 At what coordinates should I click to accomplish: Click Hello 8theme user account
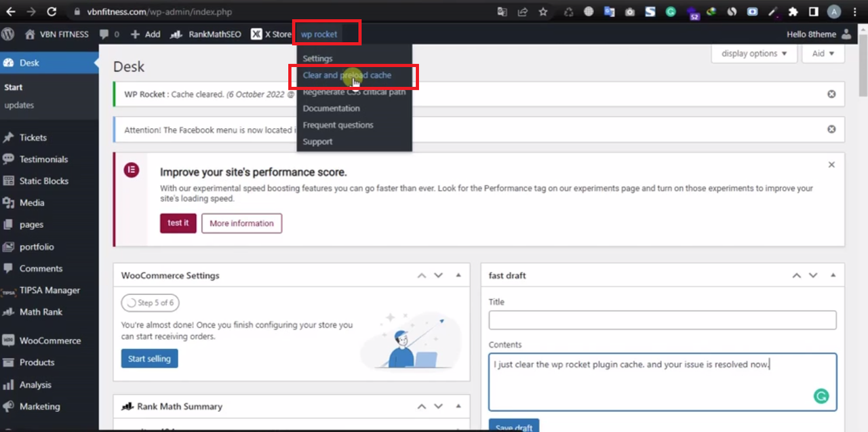click(x=818, y=34)
